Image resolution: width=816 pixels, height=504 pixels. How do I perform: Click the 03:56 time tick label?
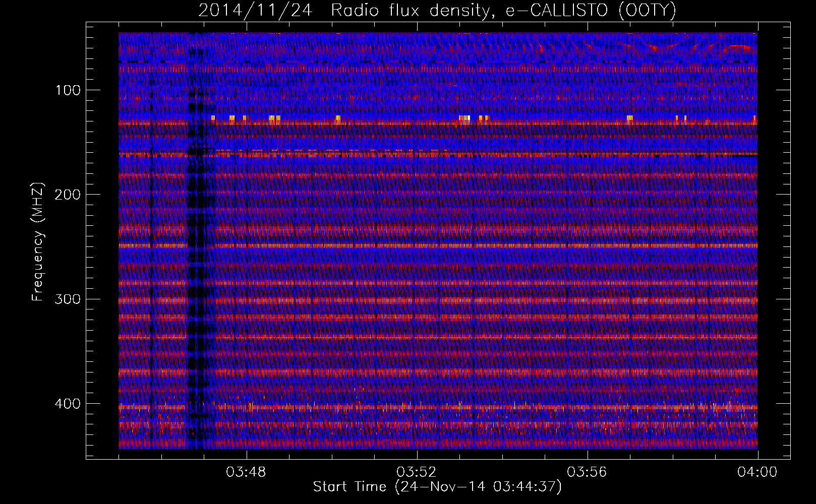pyautogui.click(x=587, y=472)
